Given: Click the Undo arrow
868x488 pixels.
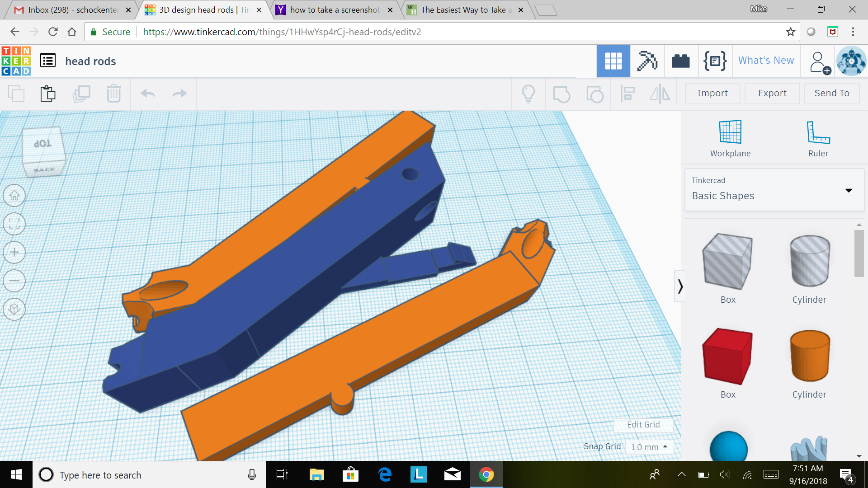Looking at the screenshot, I should 148,94.
